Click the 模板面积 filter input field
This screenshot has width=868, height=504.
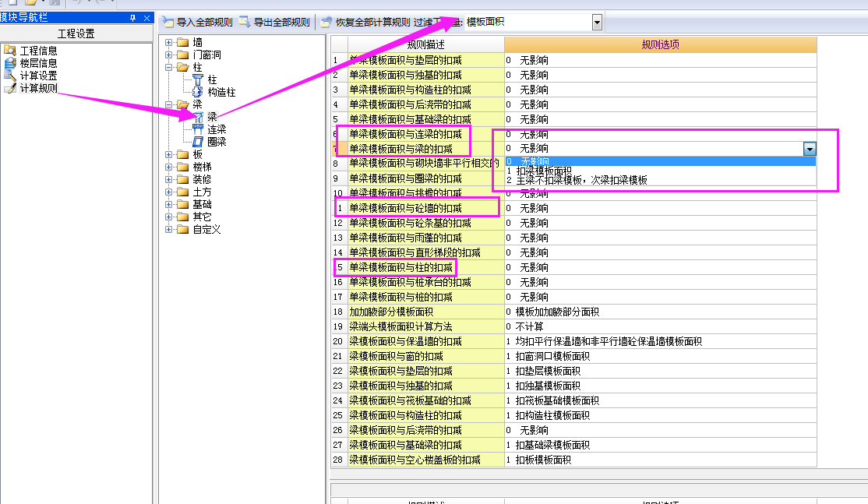(528, 22)
